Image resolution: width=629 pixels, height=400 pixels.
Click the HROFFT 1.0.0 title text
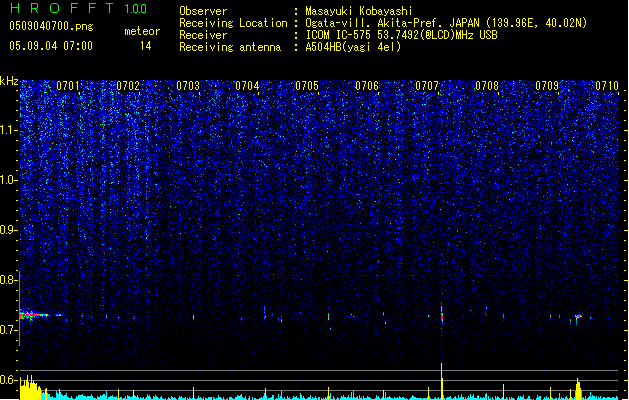tap(78, 8)
